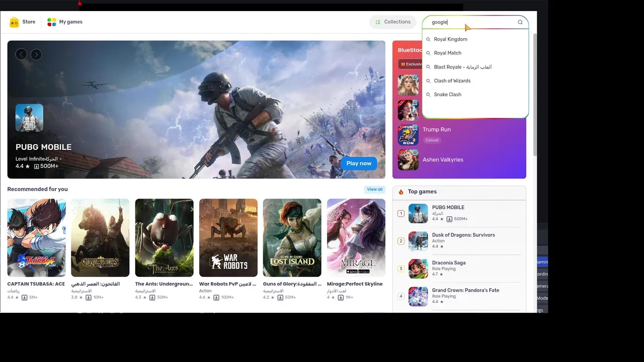
Task: Open the Guns of Glory Lost Island thumbnail
Action: point(292,238)
